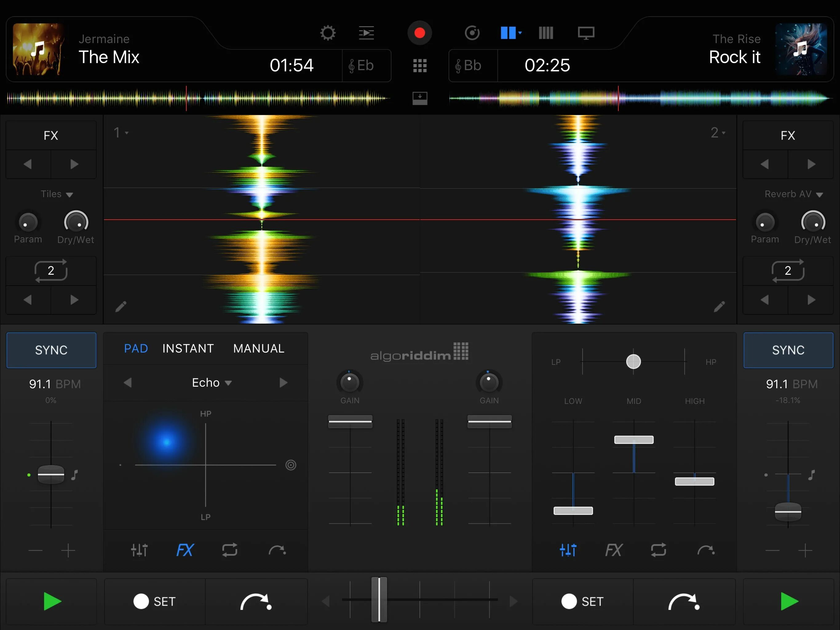Open the sampler grid icon
Screen dimensions: 840x630
[x=420, y=66]
